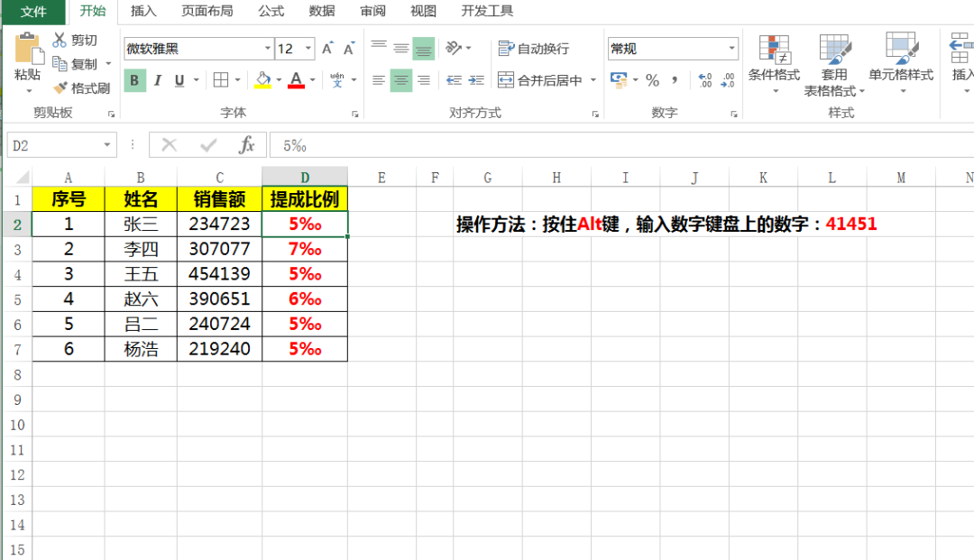974x560 pixels.
Task: Click the select-all corner triangle
Action: 23,178
